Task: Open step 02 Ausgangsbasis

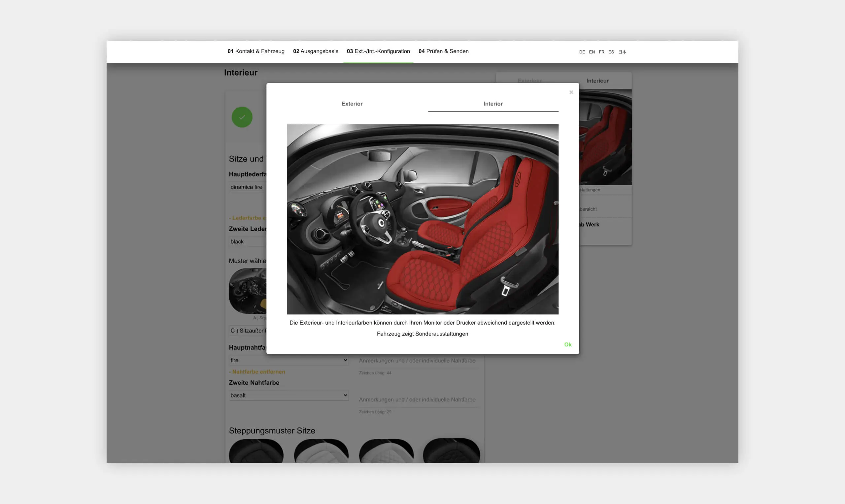Action: pyautogui.click(x=316, y=51)
